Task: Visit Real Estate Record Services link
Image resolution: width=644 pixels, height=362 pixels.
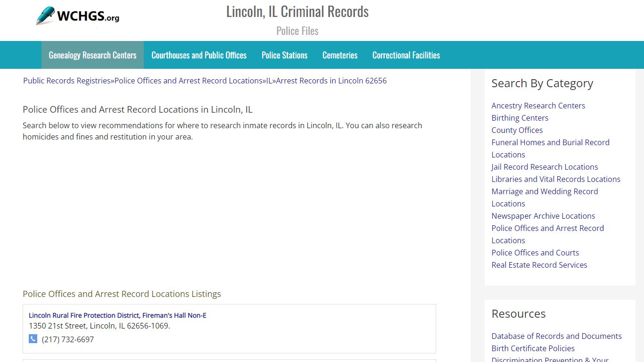Action: [539, 265]
